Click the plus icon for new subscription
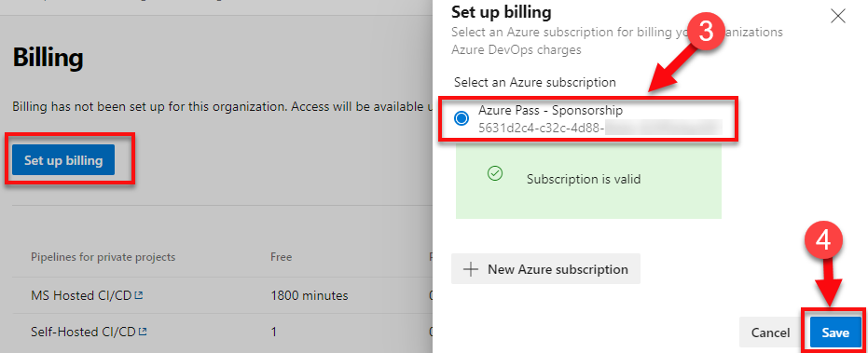The height and width of the screenshot is (353, 868). pyautogui.click(x=471, y=269)
